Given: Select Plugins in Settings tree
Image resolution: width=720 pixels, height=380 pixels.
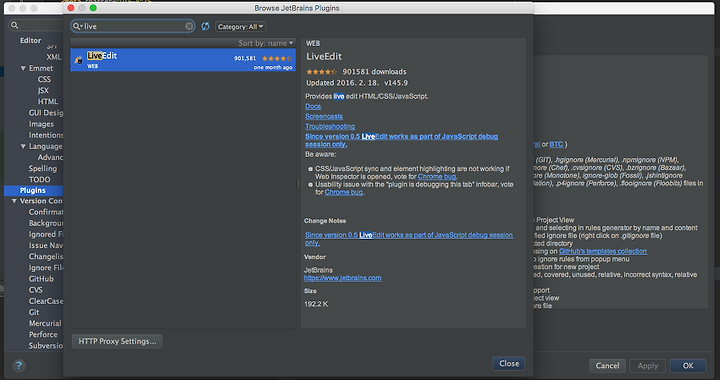Looking at the screenshot, I should [33, 190].
